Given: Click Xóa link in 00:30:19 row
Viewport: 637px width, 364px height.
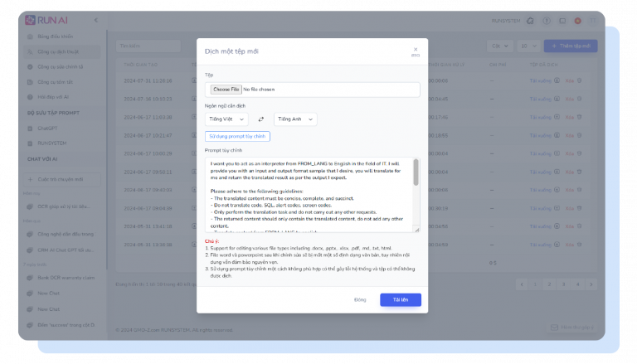Looking at the screenshot, I should point(570,208).
